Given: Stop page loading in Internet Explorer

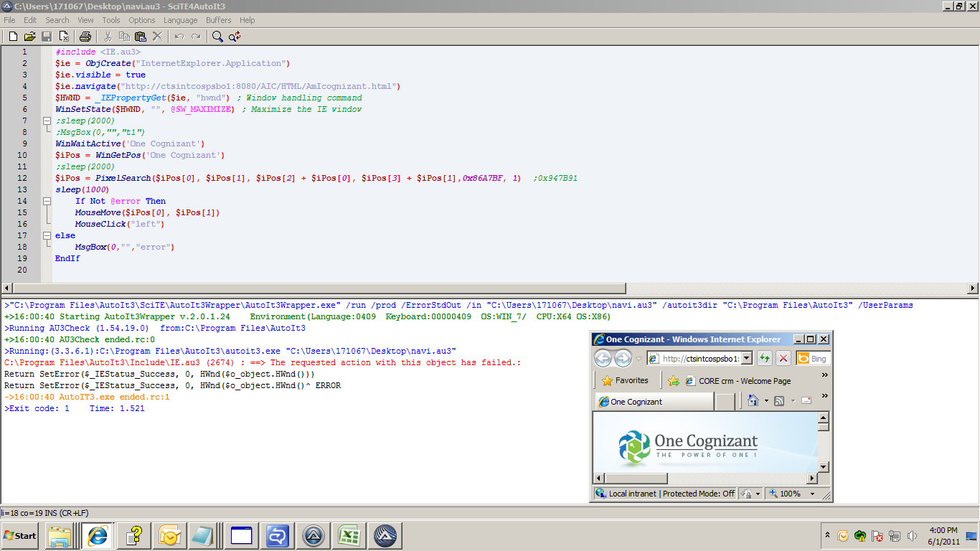Looking at the screenshot, I should 783,358.
